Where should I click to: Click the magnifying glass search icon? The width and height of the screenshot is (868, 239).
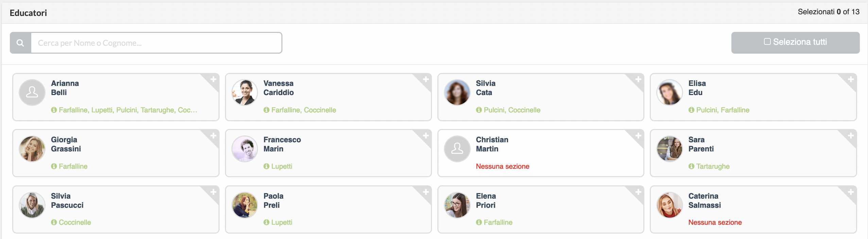click(x=20, y=43)
